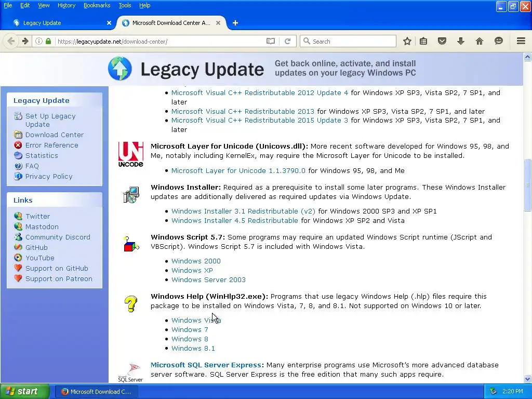The height and width of the screenshot is (399, 532).
Task: Open the Bookmarks menu
Action: (97, 5)
